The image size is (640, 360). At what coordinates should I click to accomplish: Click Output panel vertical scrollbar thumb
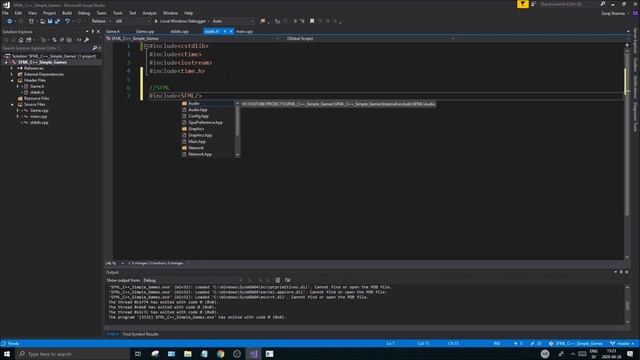[628, 305]
